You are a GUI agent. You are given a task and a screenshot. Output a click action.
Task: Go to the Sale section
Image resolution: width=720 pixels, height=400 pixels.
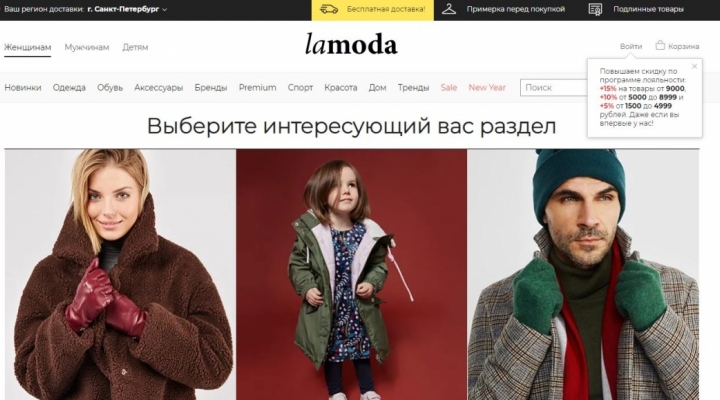click(449, 87)
